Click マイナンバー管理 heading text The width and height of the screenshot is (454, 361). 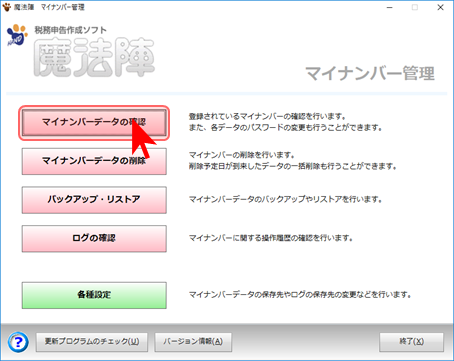pyautogui.click(x=370, y=73)
